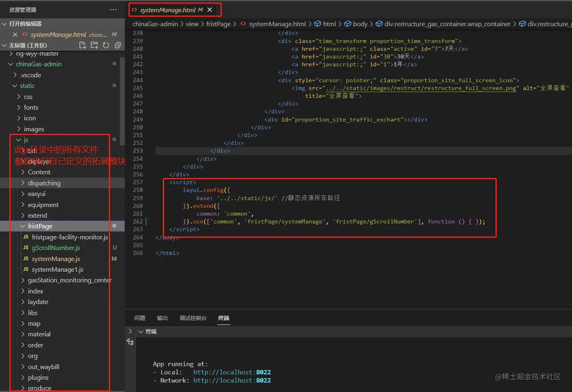Expand the out_waybill folder
The height and width of the screenshot is (392, 572).
23,367
